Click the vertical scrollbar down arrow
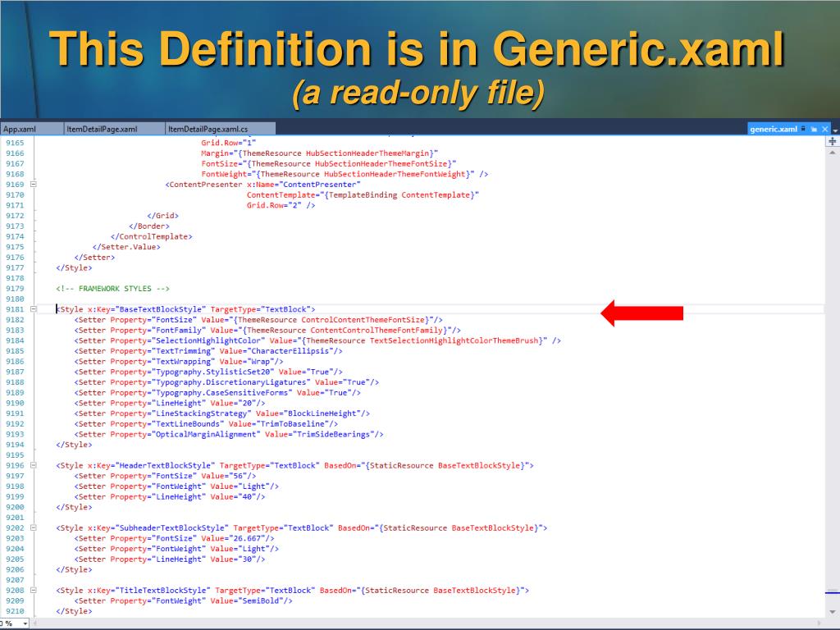 pyautogui.click(x=833, y=612)
